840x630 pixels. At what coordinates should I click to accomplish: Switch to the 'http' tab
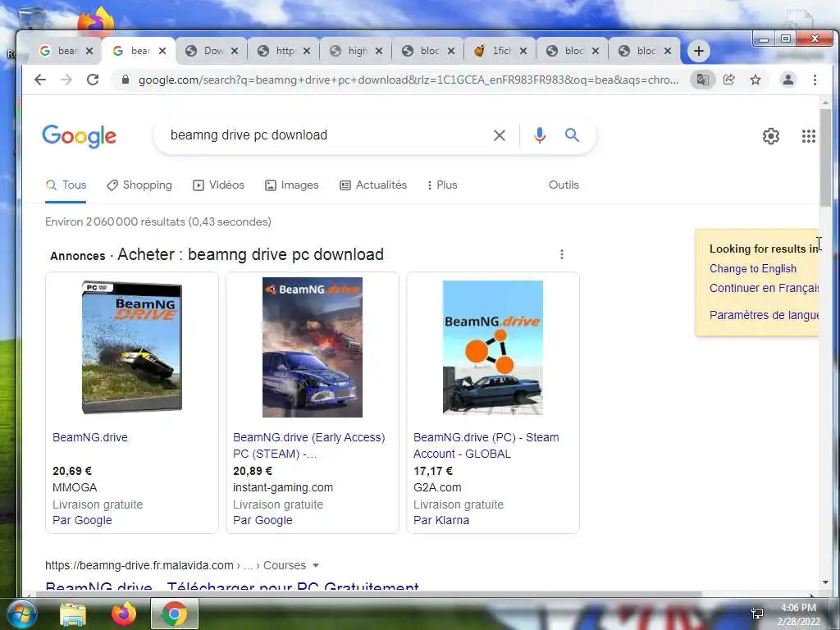(285, 51)
